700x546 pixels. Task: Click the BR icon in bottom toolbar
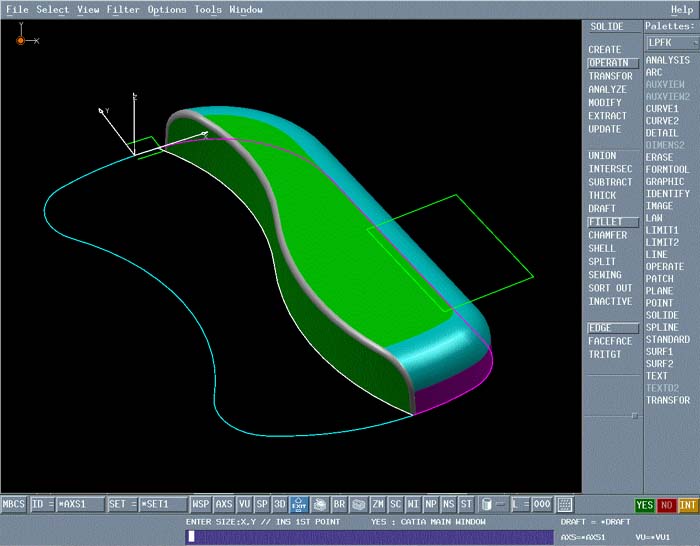340,505
